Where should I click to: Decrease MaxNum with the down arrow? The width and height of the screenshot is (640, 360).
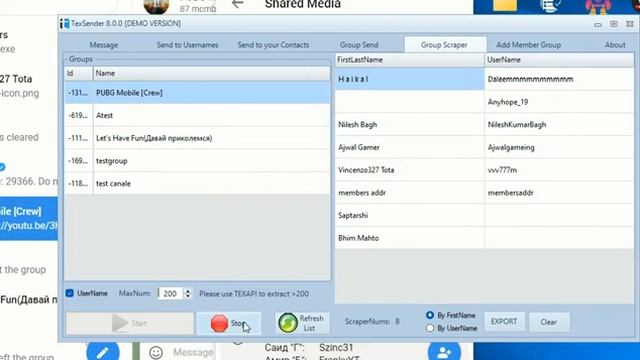tap(188, 296)
